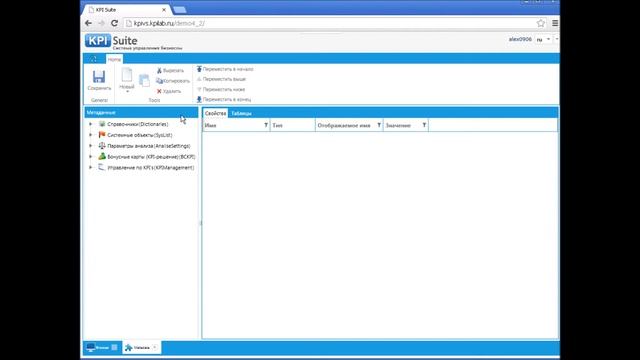This screenshot has height=360, width=640.
Task: Expand the Системные объекты (SysList) node
Action: (x=91, y=135)
